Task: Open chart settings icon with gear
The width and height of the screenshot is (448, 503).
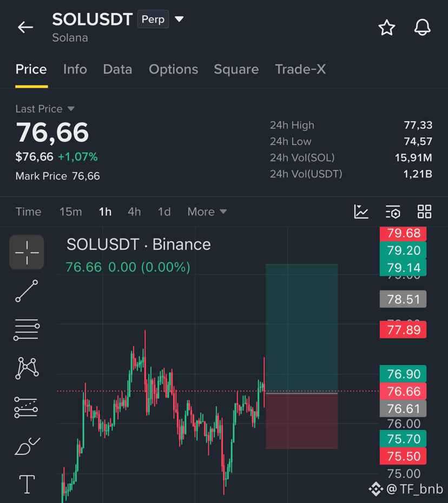Action: (x=393, y=211)
